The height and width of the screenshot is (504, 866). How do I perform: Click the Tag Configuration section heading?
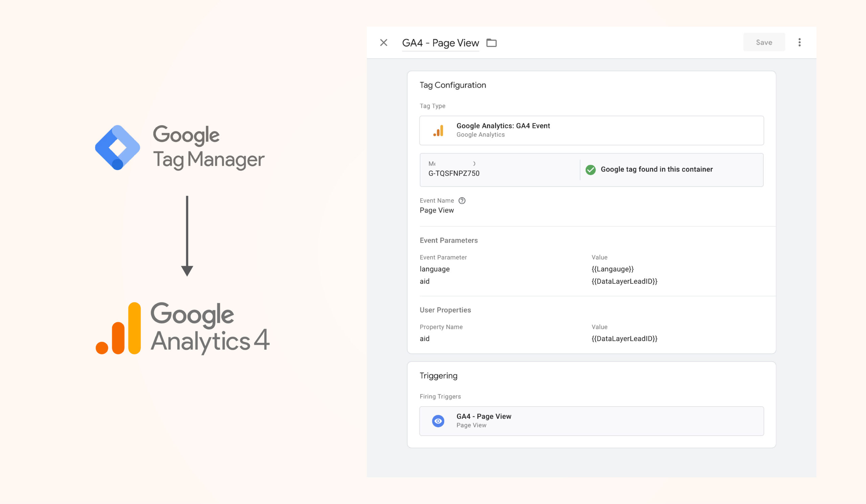[453, 85]
